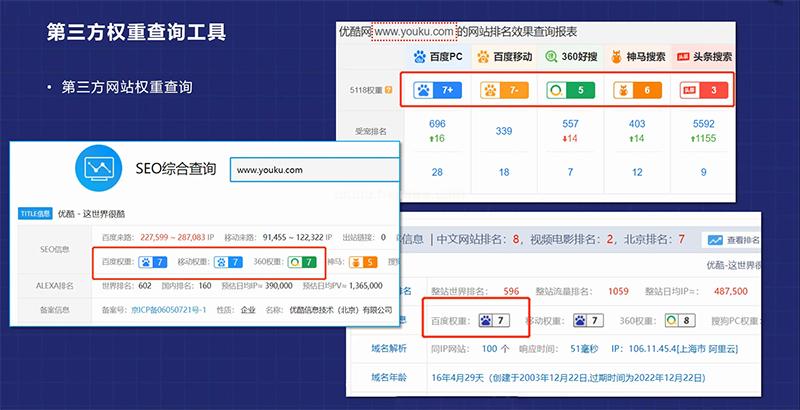Screen dimensions: 800x410
Task: Open the 域名解析 link
Action: pyautogui.click(x=379, y=349)
